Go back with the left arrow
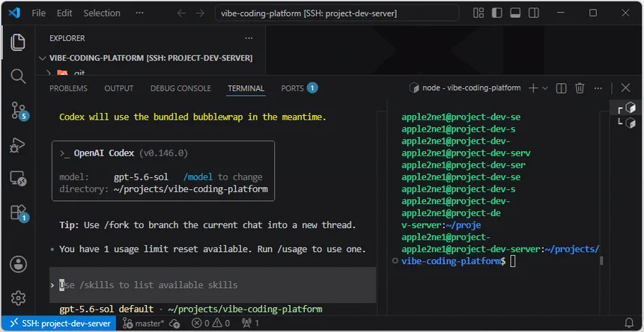 (181, 13)
